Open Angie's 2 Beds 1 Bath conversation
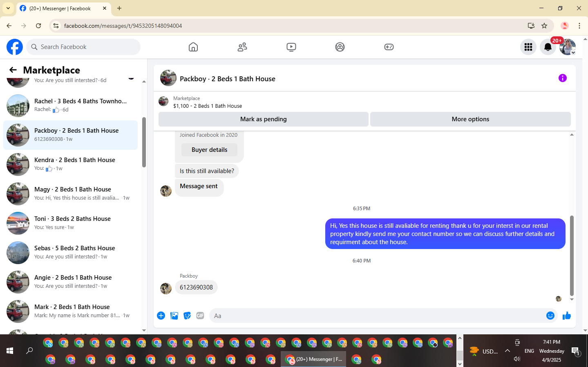 70,282
